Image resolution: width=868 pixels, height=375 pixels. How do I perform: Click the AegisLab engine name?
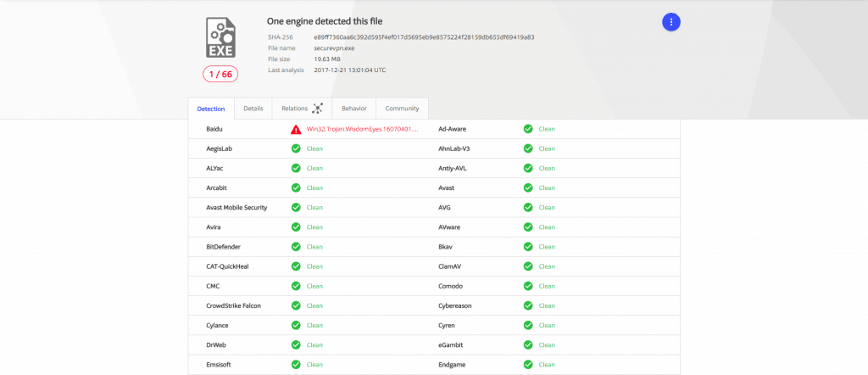coord(218,148)
